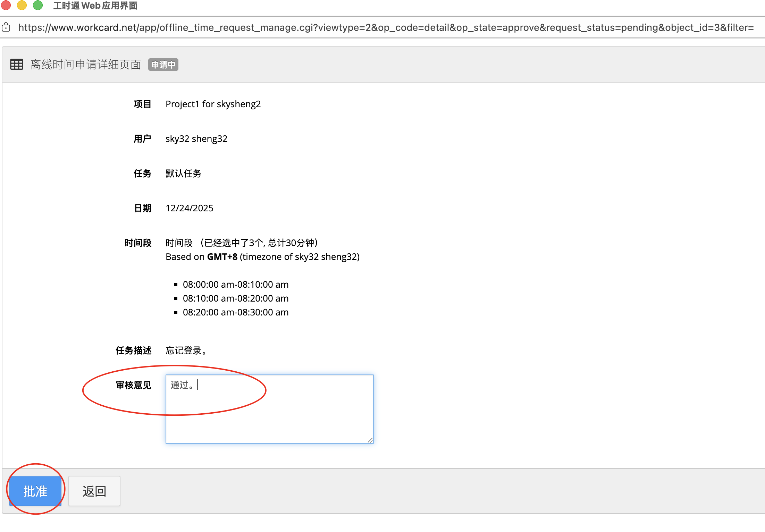This screenshot has height=532, width=765.
Task: Click the browser URL address text
Action: tap(385, 27)
